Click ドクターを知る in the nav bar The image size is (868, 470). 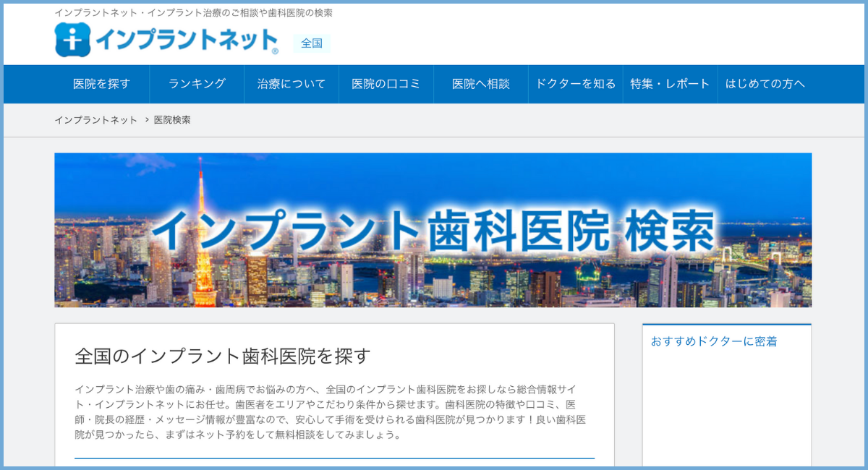point(576,84)
